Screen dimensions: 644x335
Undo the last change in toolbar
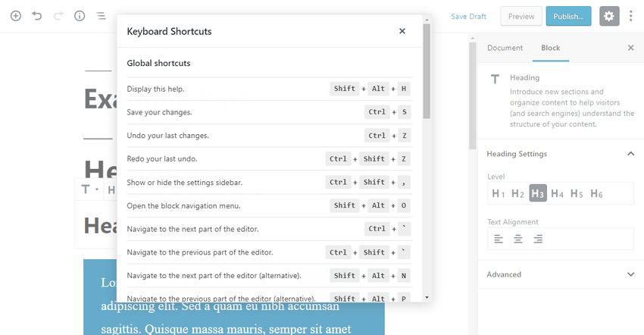pos(37,16)
